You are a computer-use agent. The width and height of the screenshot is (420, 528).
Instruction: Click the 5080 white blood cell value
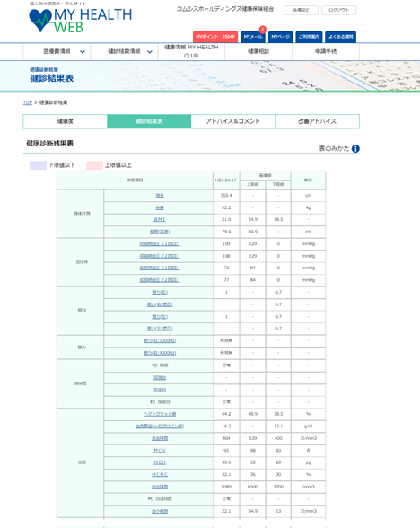226,487
